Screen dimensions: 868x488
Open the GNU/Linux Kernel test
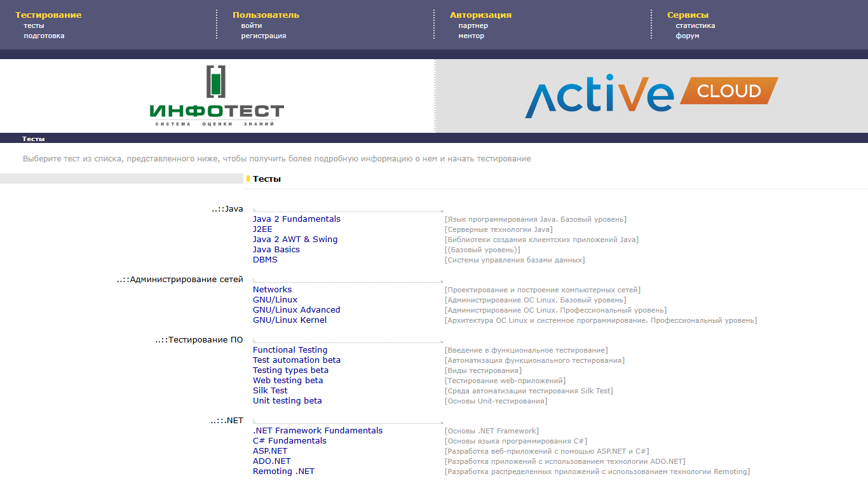coord(290,320)
